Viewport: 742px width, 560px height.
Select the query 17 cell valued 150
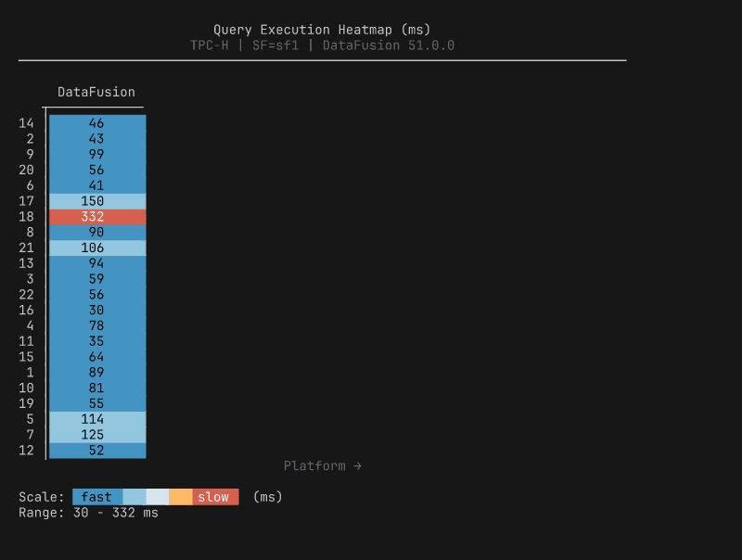(96, 200)
